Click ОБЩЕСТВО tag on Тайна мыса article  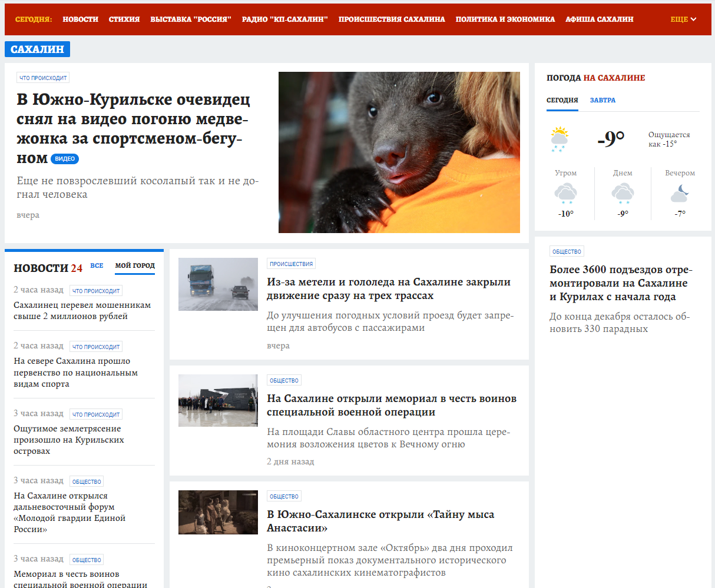pos(284,496)
